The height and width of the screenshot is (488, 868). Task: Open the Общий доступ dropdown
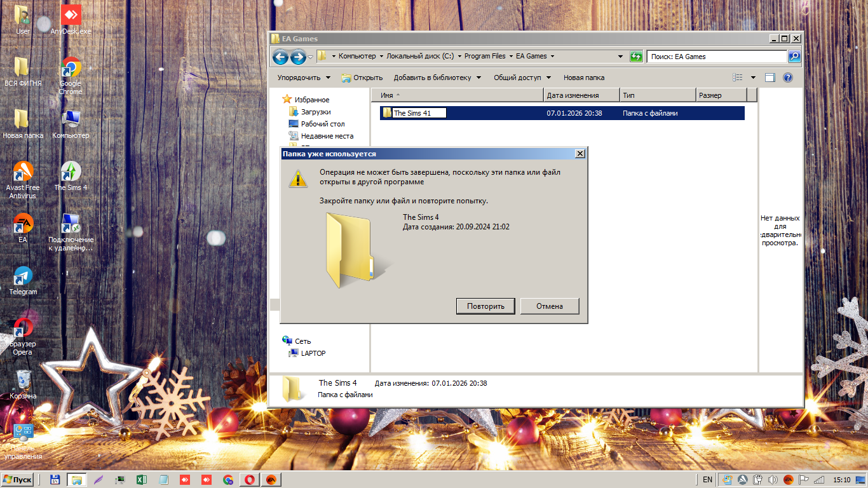tap(522, 78)
